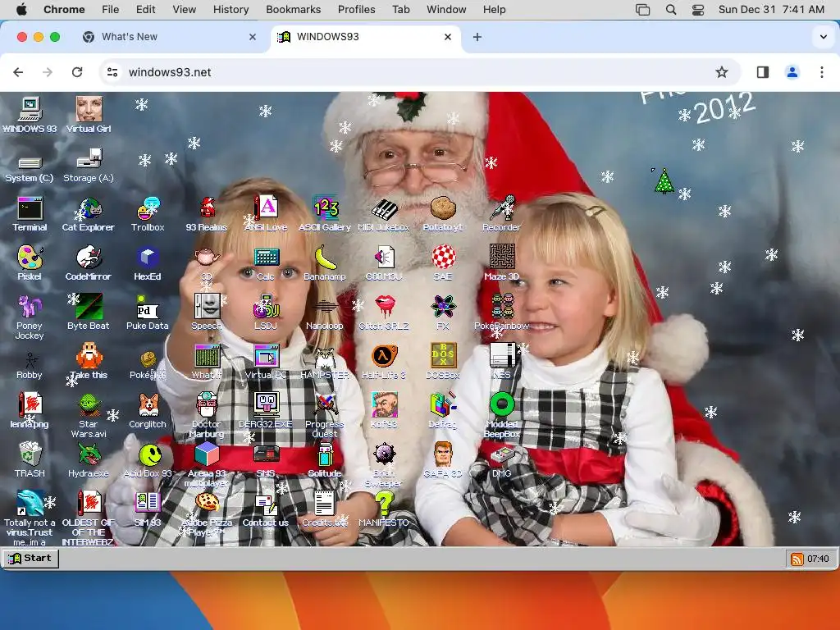
Task: Expand the tab search dropdown arrow
Action: (x=824, y=37)
